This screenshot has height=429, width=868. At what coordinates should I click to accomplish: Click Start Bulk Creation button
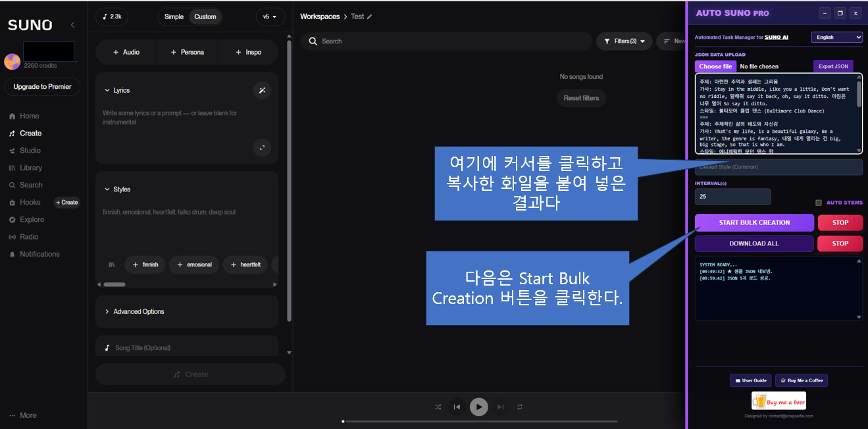click(x=754, y=222)
